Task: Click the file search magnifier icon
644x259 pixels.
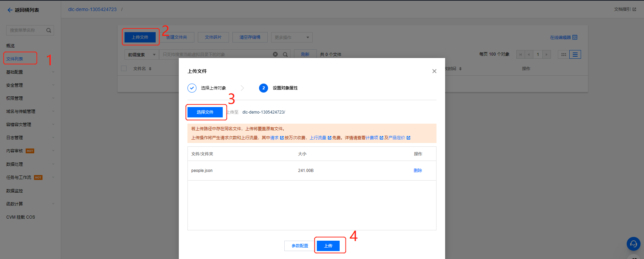Action: [x=285, y=54]
